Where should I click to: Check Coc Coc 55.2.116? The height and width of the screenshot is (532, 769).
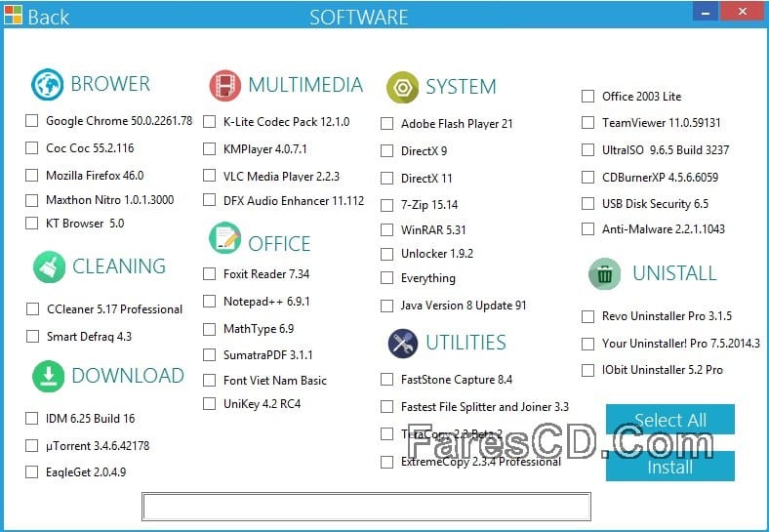tap(32, 147)
